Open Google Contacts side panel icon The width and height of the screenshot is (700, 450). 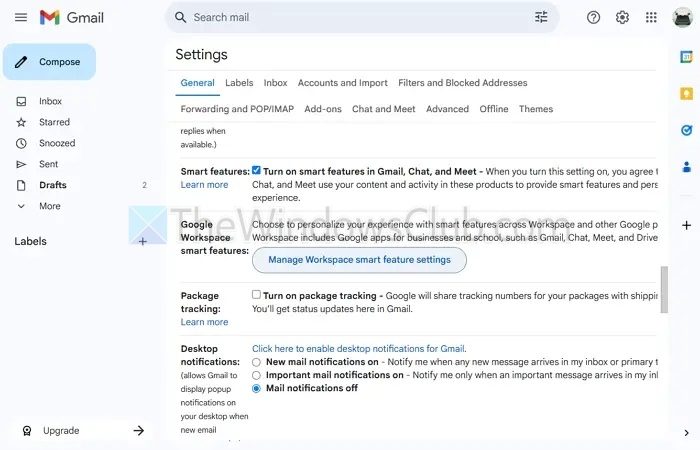coord(687,167)
